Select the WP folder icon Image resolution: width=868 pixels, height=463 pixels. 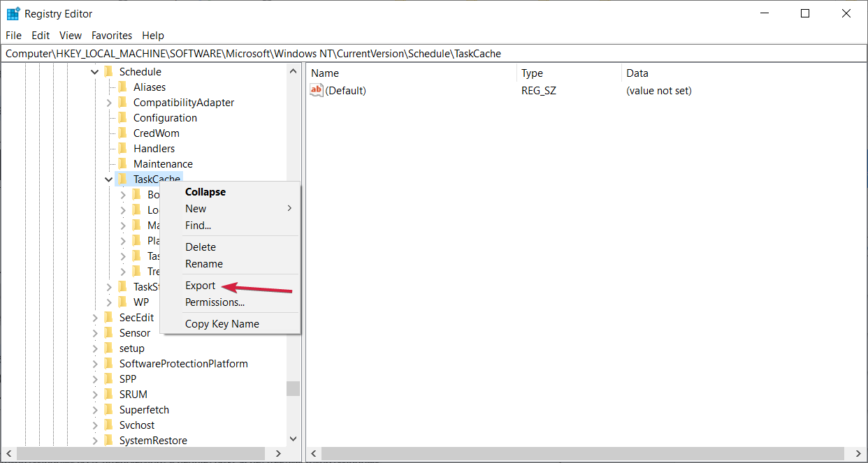(x=122, y=302)
